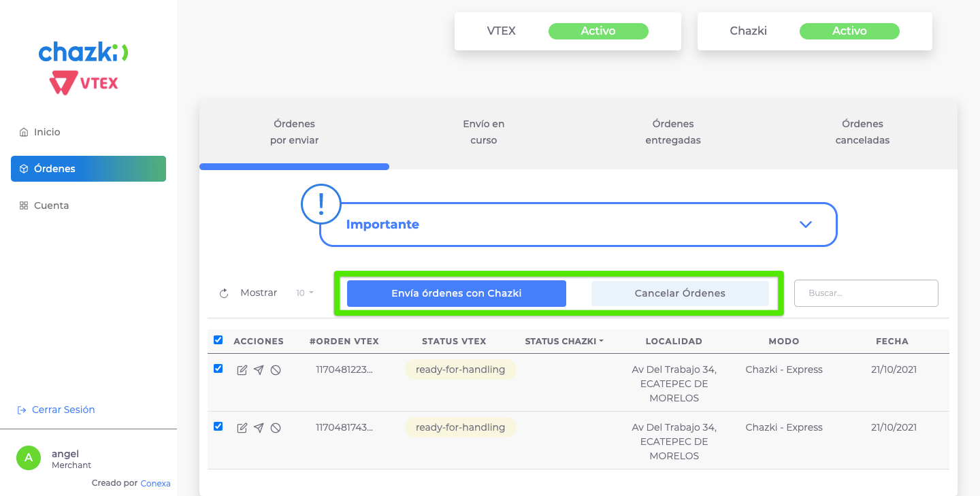
Task: Switch to Órdenes canceladas tab
Action: pos(862,132)
